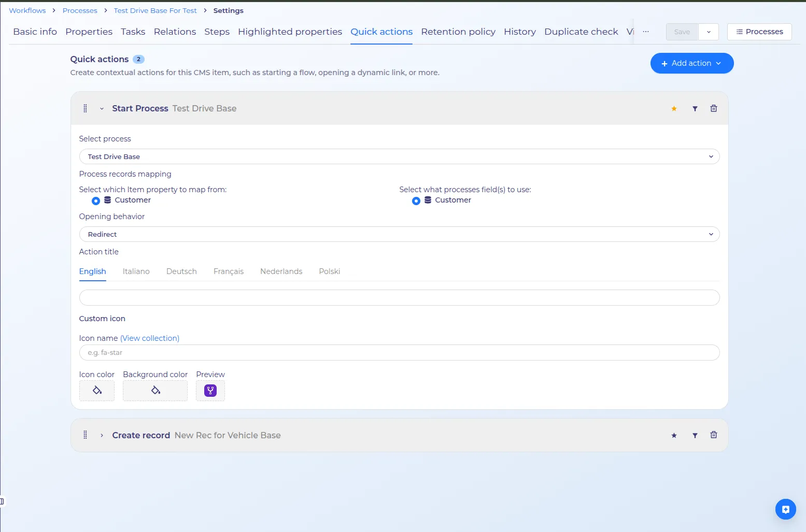This screenshot has height=532, width=806.
Task: Switch to the Properties tab
Action: coord(89,32)
